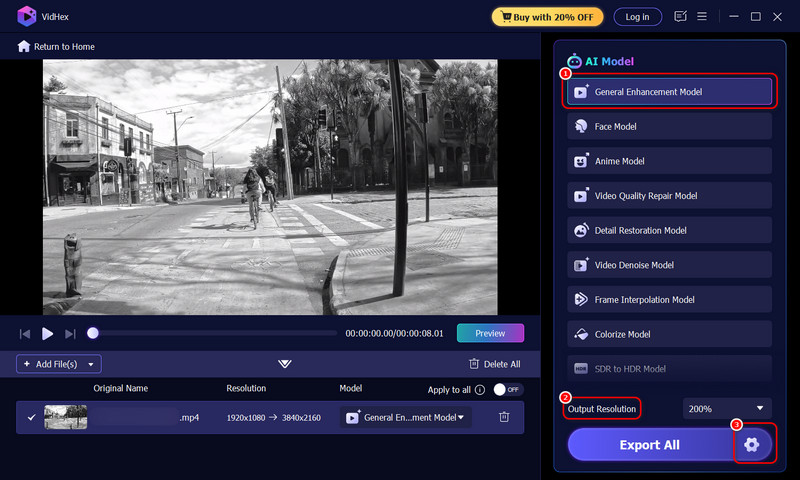Play the video preview
Viewport: 800px width, 480px height.
click(x=47, y=333)
